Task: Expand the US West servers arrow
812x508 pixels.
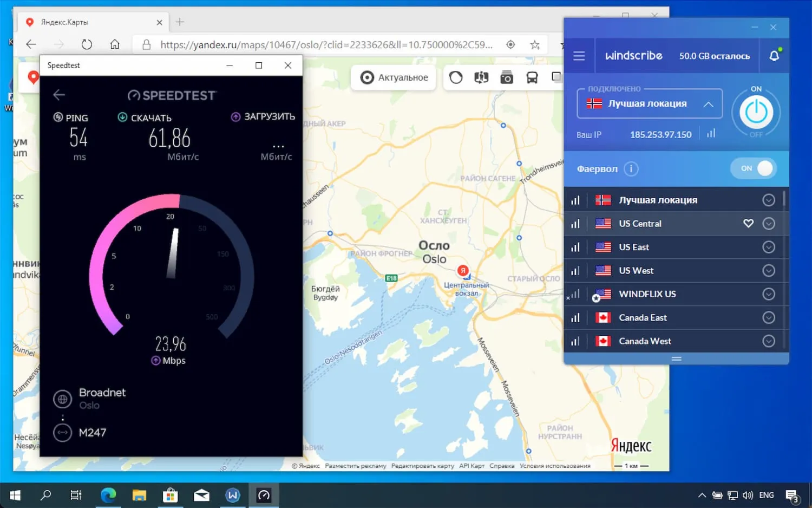Action: (769, 270)
